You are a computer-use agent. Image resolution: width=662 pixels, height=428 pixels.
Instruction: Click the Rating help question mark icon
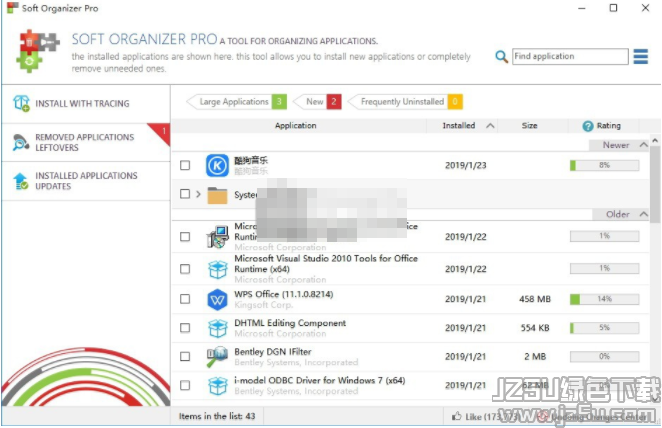coord(588,126)
